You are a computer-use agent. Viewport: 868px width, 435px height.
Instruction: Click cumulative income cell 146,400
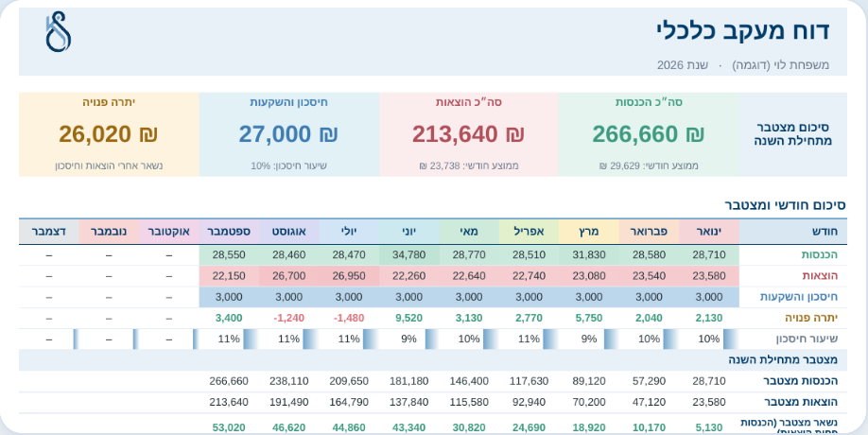coord(469,381)
